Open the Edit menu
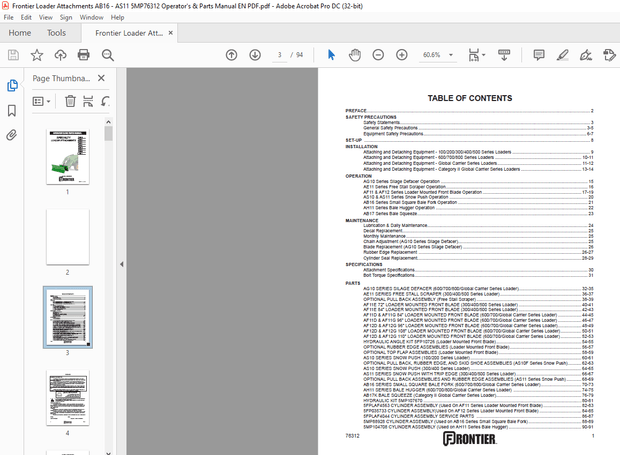620x455 pixels. point(26,17)
